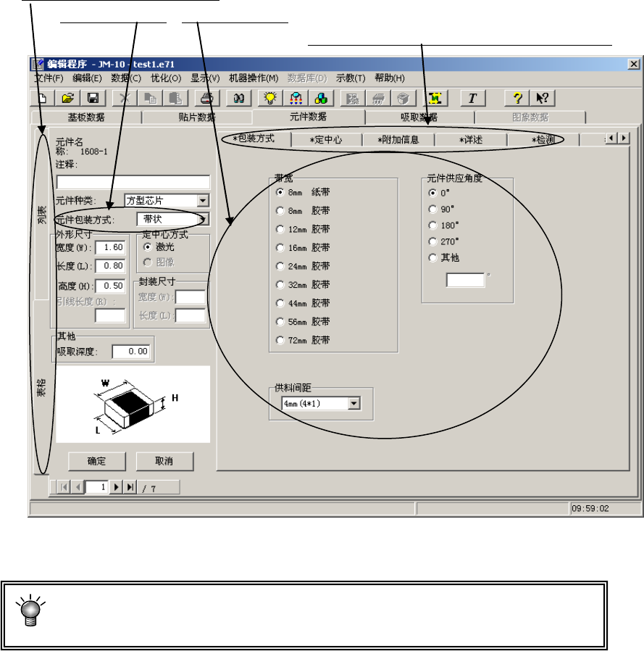644x651 pixels.
Task: Click the yellow question mark Help icon
Action: 517,98
